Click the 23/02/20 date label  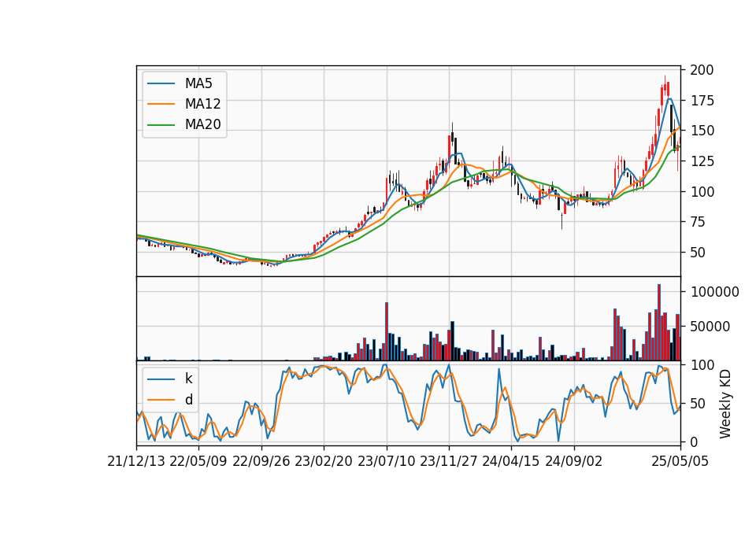[x=324, y=461]
